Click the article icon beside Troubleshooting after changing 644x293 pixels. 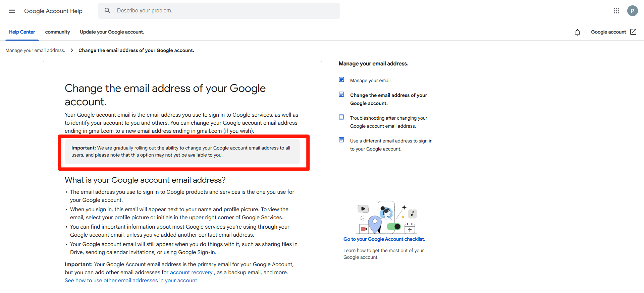click(341, 117)
